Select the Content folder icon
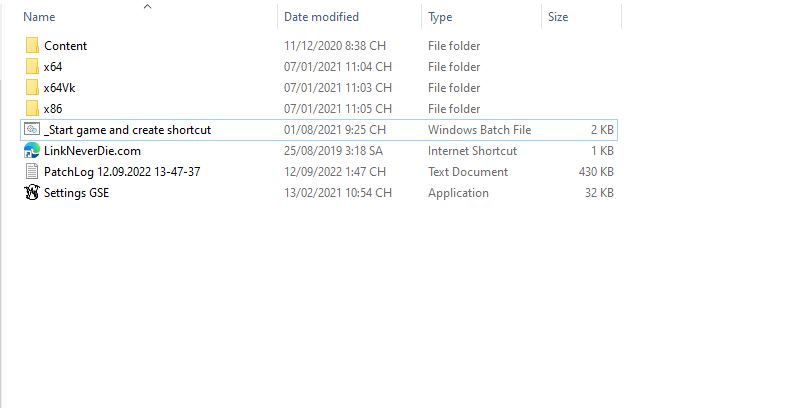The height and width of the screenshot is (408, 788). tap(32, 46)
